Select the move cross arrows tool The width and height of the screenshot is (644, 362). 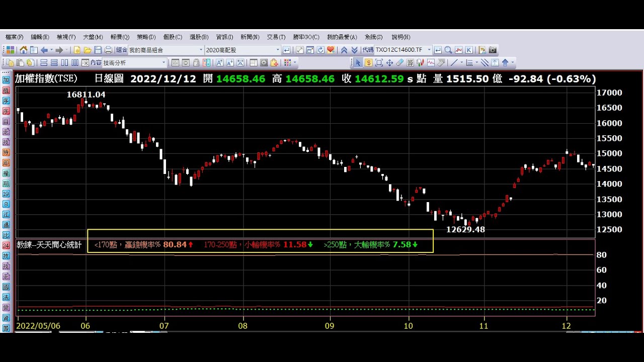click(389, 63)
